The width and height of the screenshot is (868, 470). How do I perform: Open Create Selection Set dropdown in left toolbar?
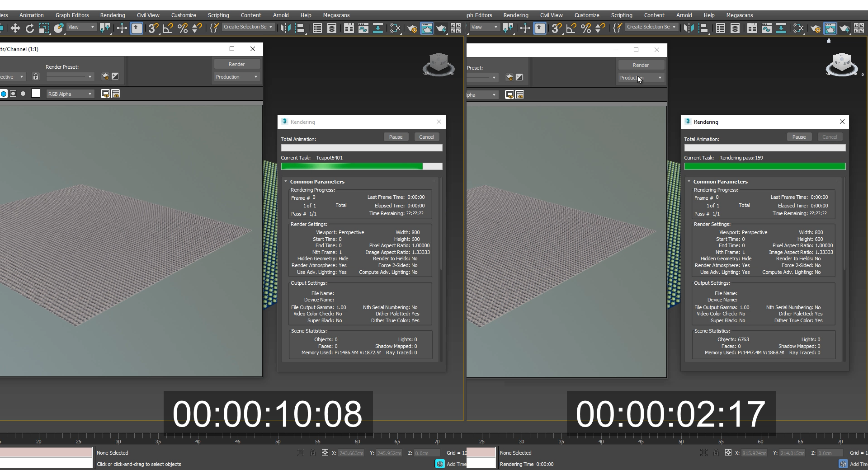(248, 27)
